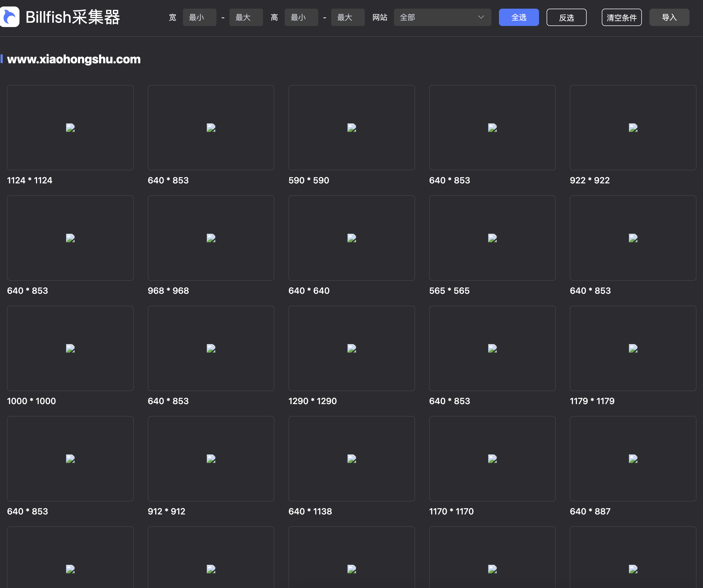Viewport: 703px width, 588px height.
Task: Click the 1170 * 1170 size label
Action: click(452, 512)
